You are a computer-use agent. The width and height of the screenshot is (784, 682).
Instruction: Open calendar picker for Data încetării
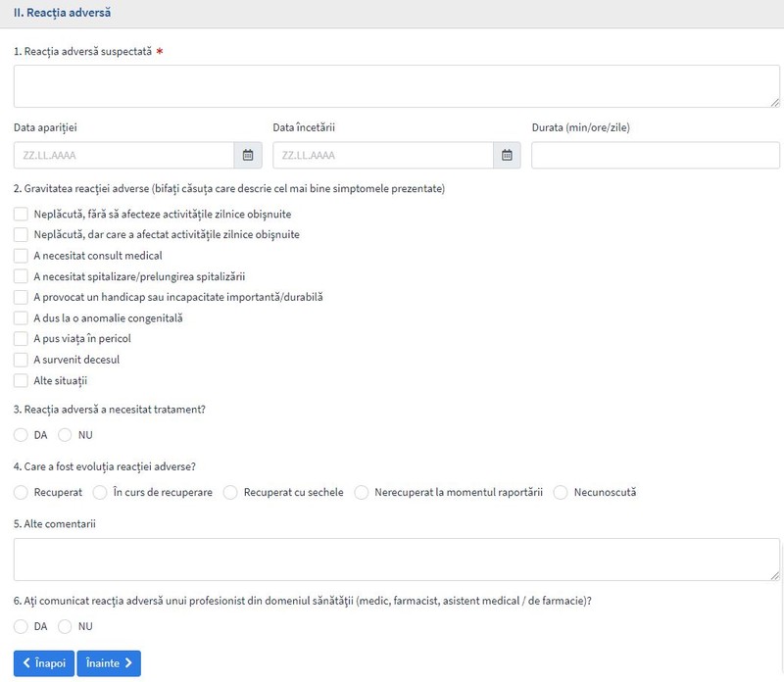pos(507,155)
